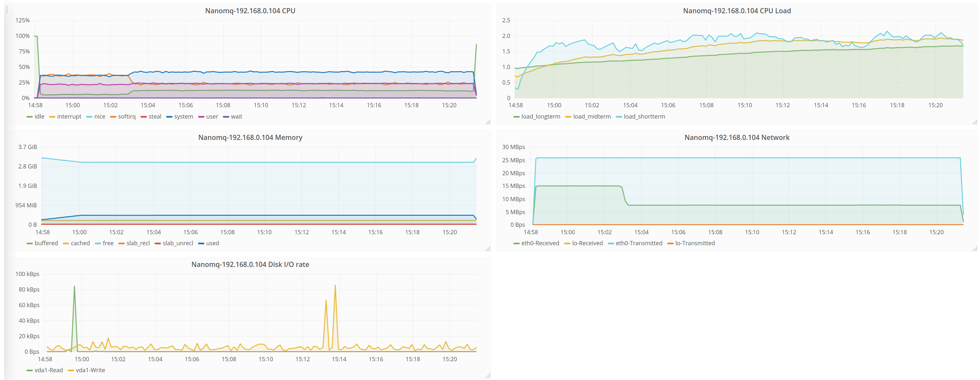Image resolution: width=980 pixels, height=380 pixels.
Task: Click the vda1-Write legend label
Action: 90,370
